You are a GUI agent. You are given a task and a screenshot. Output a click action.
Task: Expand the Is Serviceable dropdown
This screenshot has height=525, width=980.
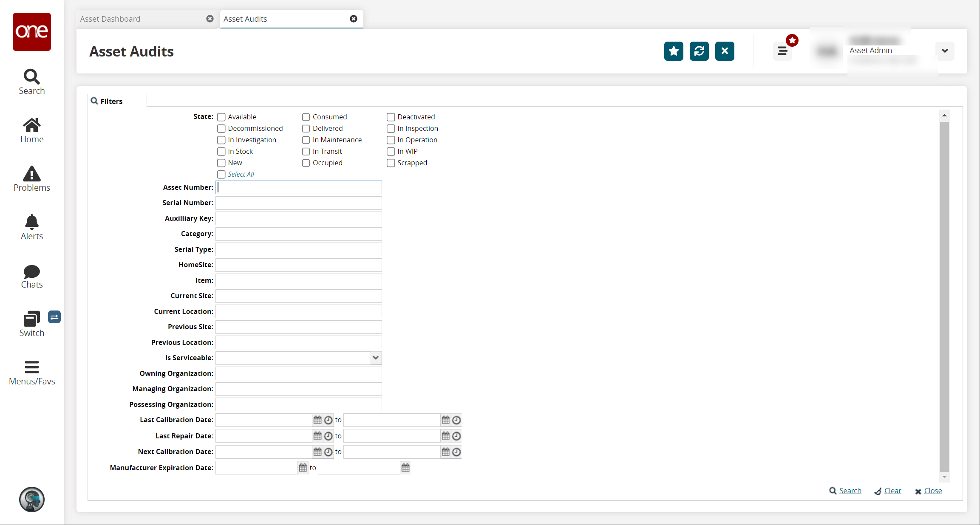376,358
